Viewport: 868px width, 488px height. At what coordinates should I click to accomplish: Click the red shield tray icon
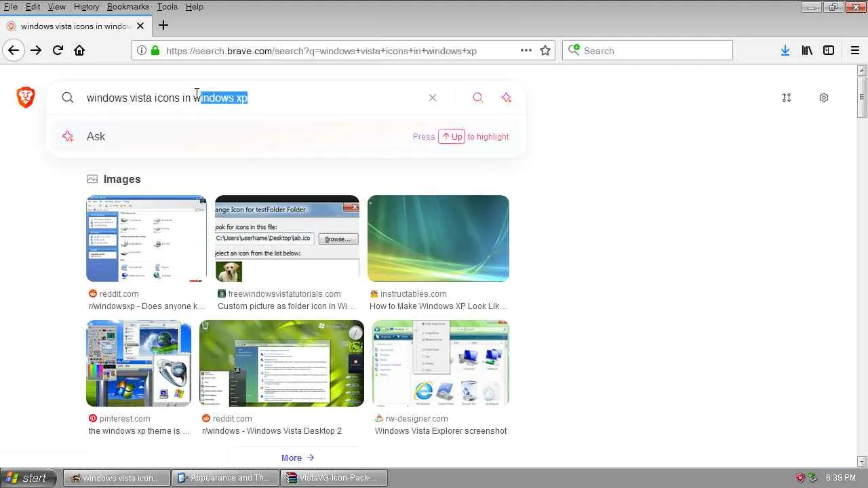800,478
